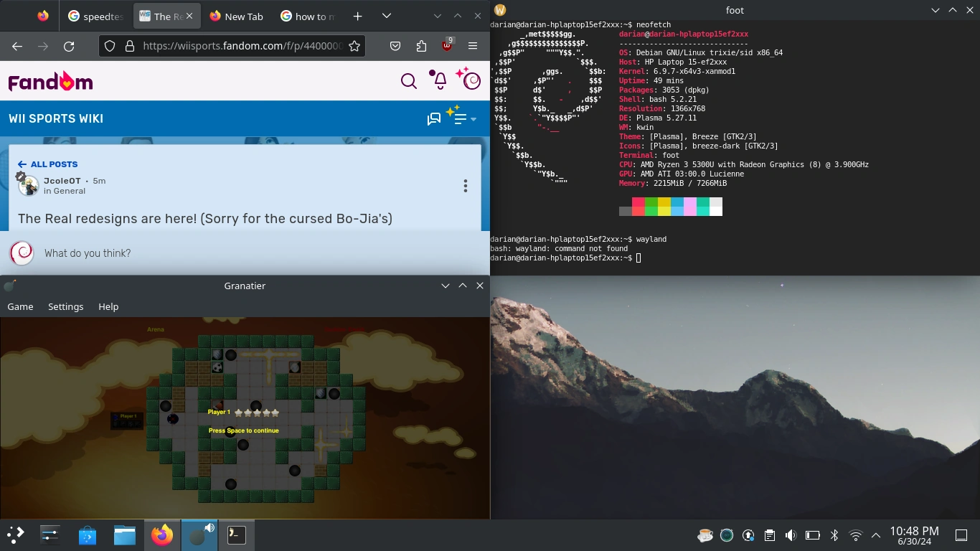Open the Settings menu in Granatier

point(65,306)
